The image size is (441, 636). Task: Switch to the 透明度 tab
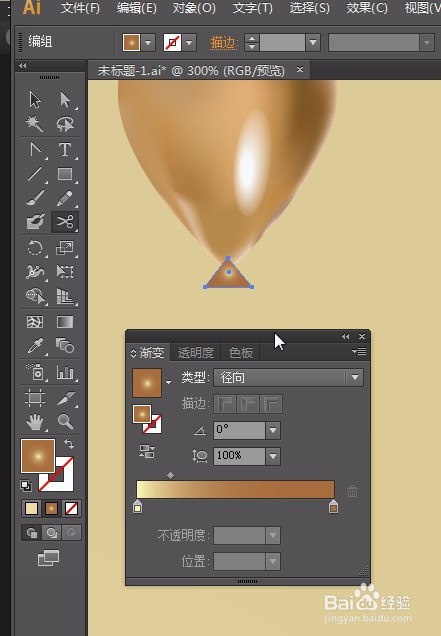[196, 352]
